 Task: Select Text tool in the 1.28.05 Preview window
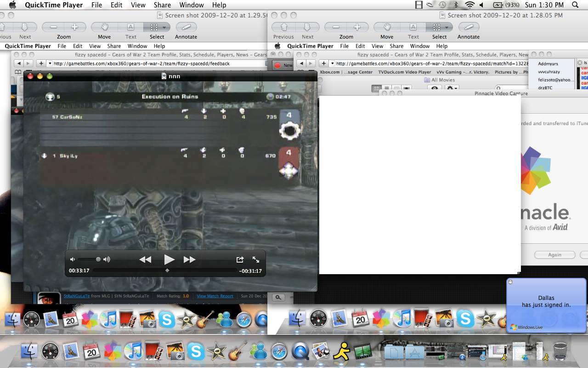[x=413, y=28]
